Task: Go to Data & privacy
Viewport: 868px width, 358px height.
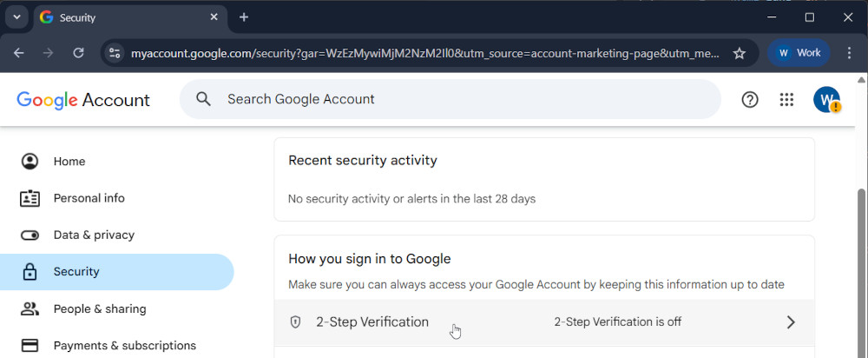Action: (94, 235)
